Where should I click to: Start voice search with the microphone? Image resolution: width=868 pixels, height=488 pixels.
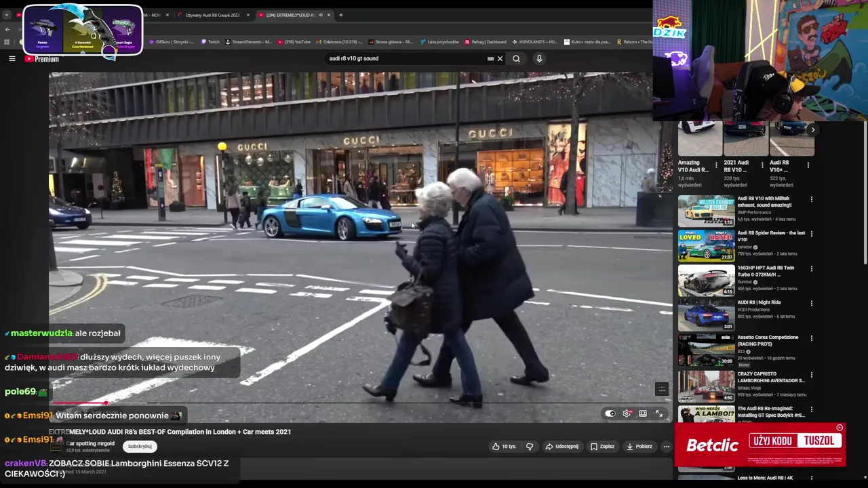click(539, 58)
